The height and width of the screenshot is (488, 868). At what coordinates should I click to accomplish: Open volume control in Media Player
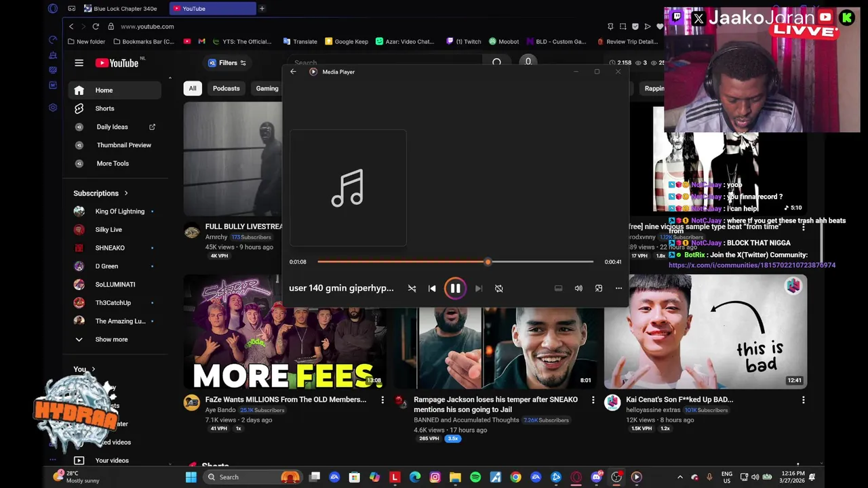pos(578,289)
